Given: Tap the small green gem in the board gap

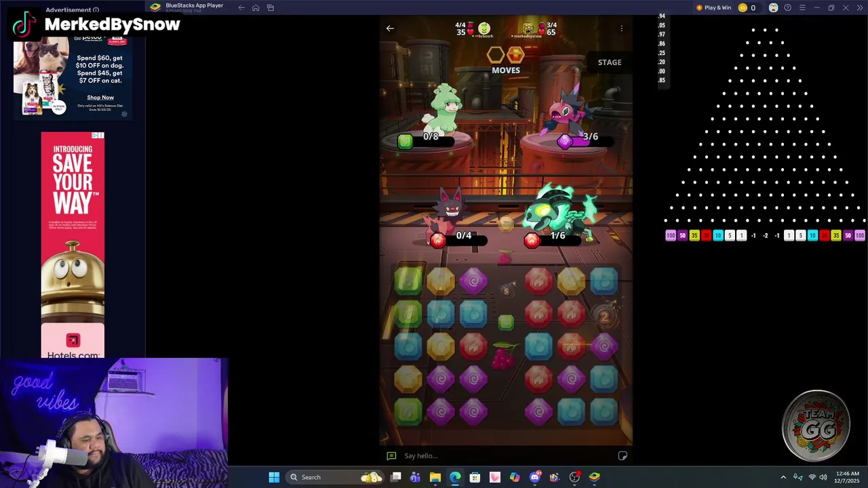Looking at the screenshot, I should pyautogui.click(x=506, y=323).
